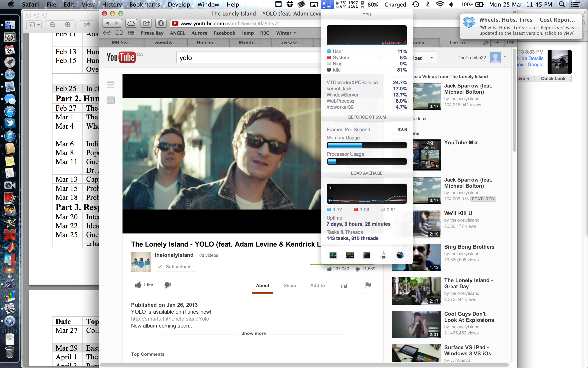
Task: Open the thelonelyisland channel link
Action: (174, 255)
